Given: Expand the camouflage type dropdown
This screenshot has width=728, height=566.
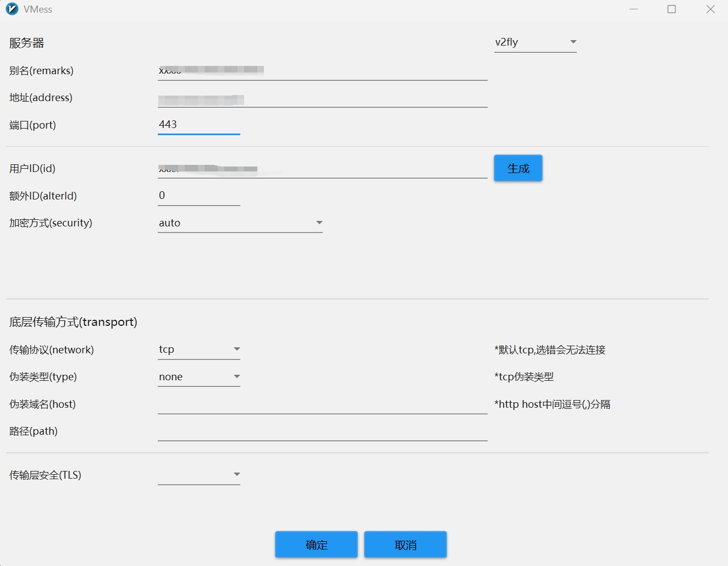Looking at the screenshot, I should 198,377.
